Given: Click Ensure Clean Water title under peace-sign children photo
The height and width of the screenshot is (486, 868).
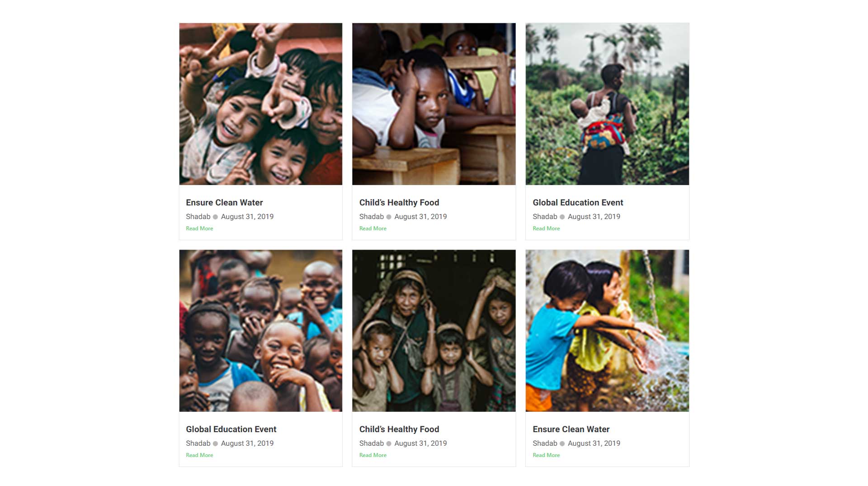Looking at the screenshot, I should click(x=224, y=203).
